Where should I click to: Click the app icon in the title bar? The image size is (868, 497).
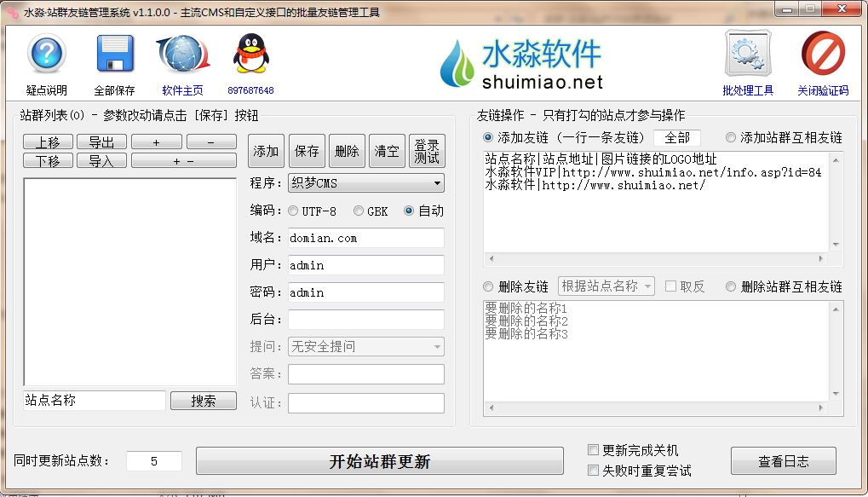point(12,12)
